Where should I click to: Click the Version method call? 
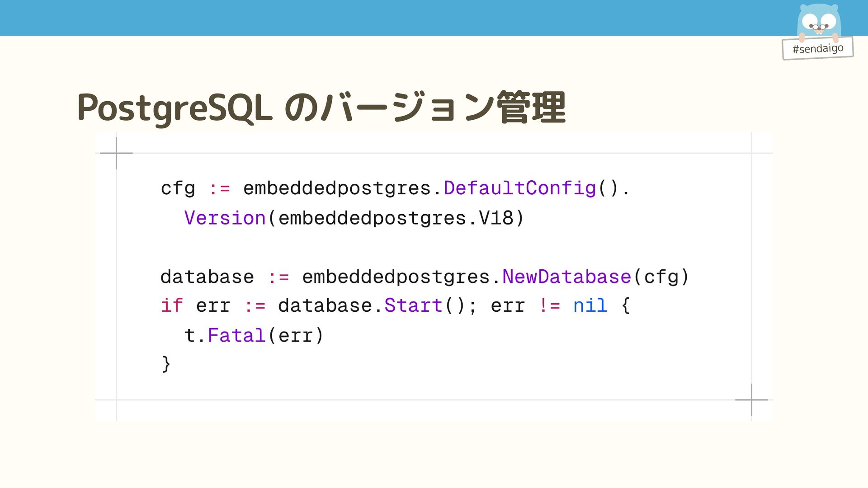(x=225, y=218)
